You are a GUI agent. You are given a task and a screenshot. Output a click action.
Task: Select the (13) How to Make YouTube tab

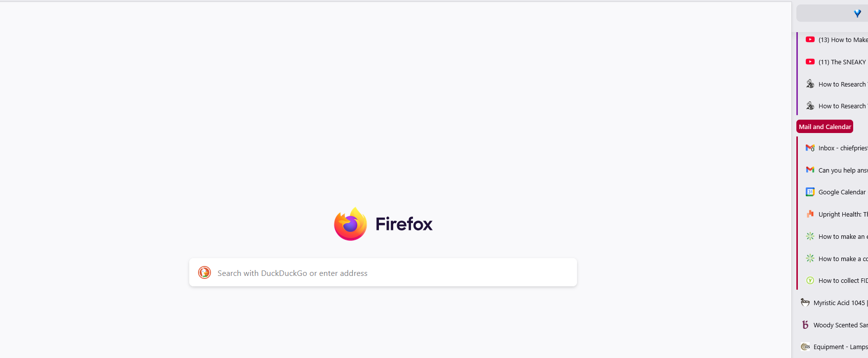click(x=834, y=40)
